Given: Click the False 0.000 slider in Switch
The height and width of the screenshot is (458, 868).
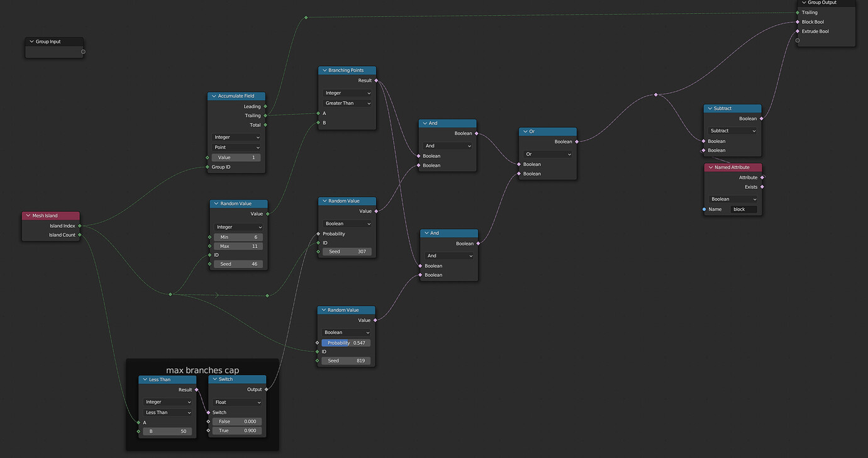Looking at the screenshot, I should (x=237, y=422).
